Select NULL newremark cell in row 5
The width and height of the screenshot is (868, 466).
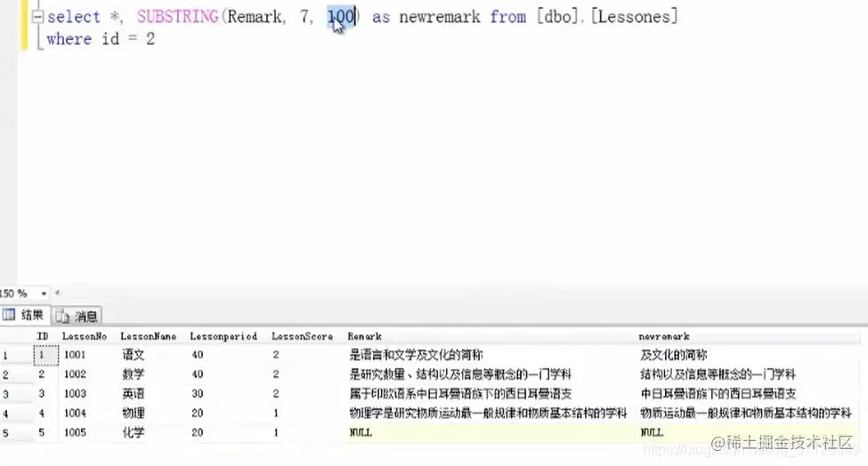coord(652,432)
